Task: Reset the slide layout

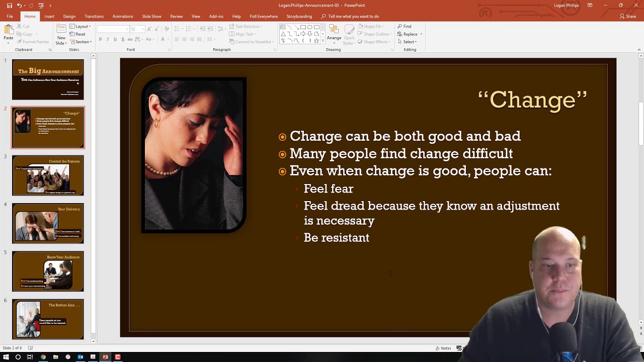Action: click(x=77, y=34)
